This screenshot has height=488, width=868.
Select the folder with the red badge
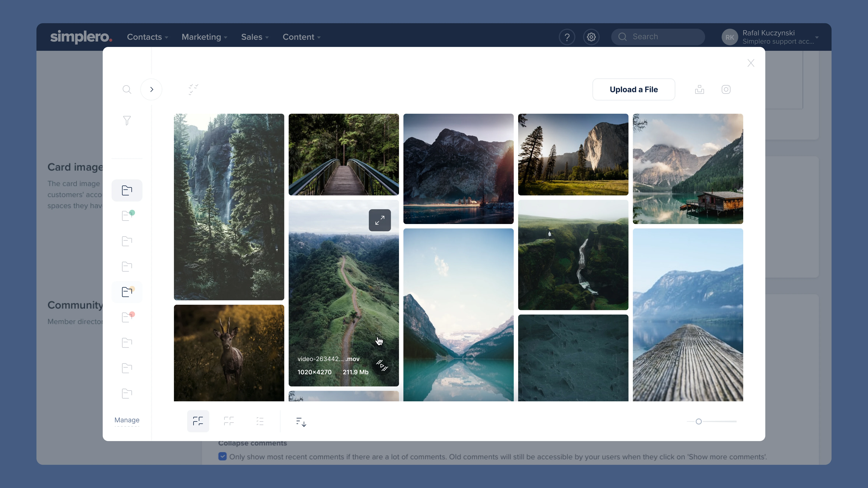point(127,317)
